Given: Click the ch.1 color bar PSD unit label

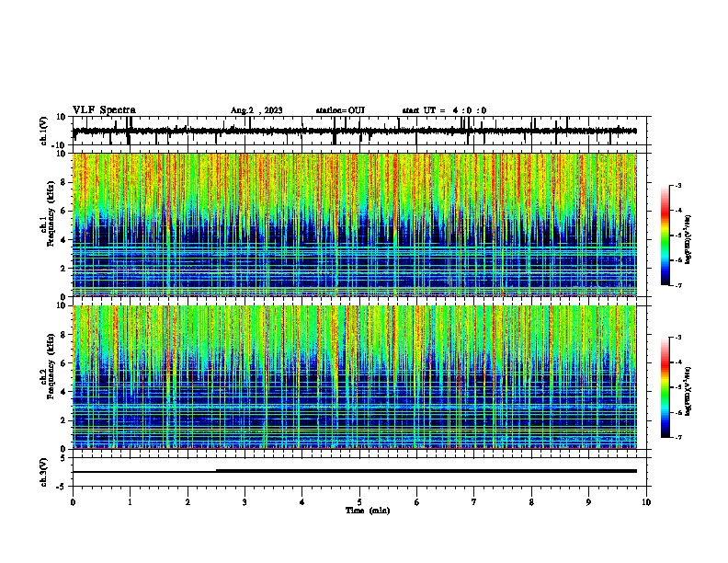Looking at the screenshot, I should (688, 239).
